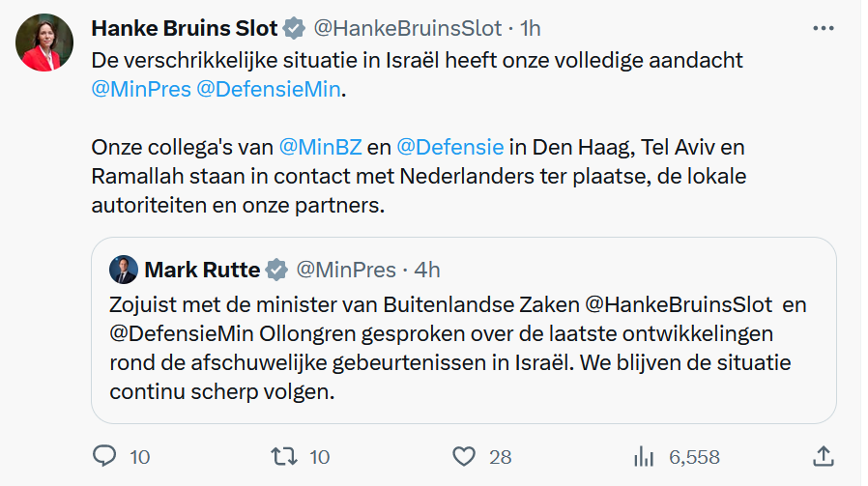Open the @Defensie mention link
Viewport: 868px width, 486px height.
[x=449, y=148]
